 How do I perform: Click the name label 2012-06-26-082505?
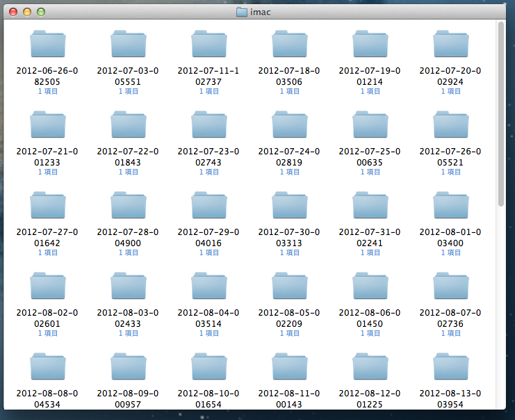coord(47,76)
